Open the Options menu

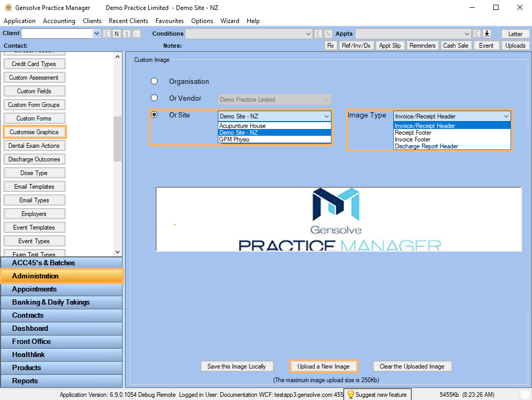coord(202,21)
